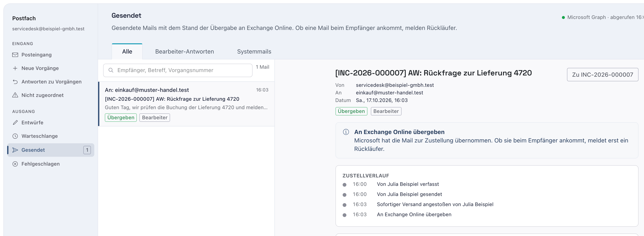Viewport: 644px width, 236px height.
Task: Open the Bearbeiter-Antworten tab
Action: 185,52
